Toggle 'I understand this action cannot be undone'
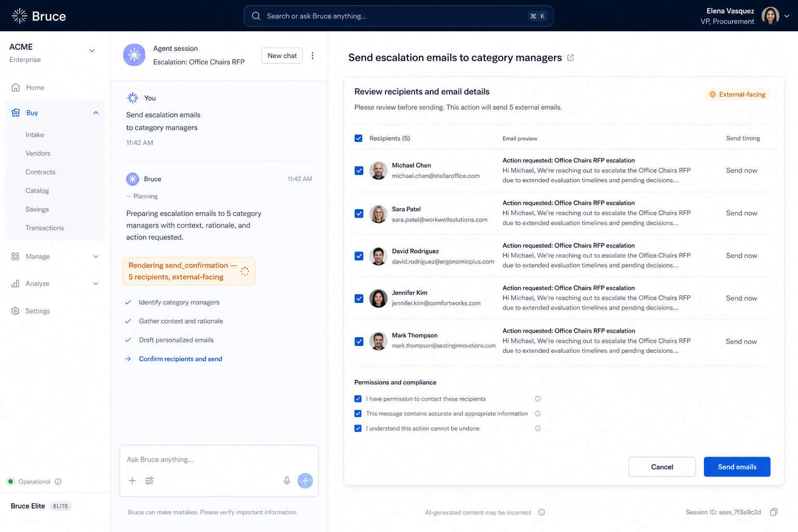 (x=358, y=429)
